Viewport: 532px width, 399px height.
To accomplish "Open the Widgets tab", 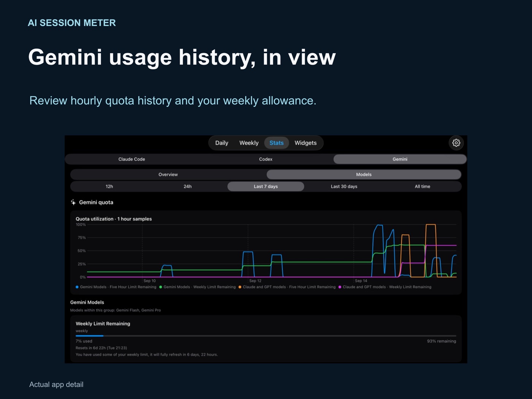I will [x=306, y=143].
